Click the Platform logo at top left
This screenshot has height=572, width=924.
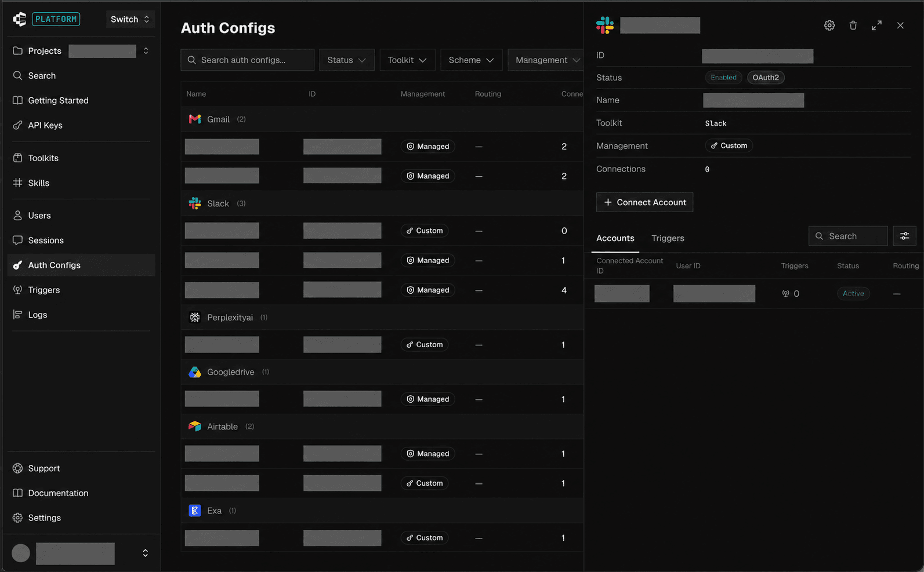pos(20,19)
